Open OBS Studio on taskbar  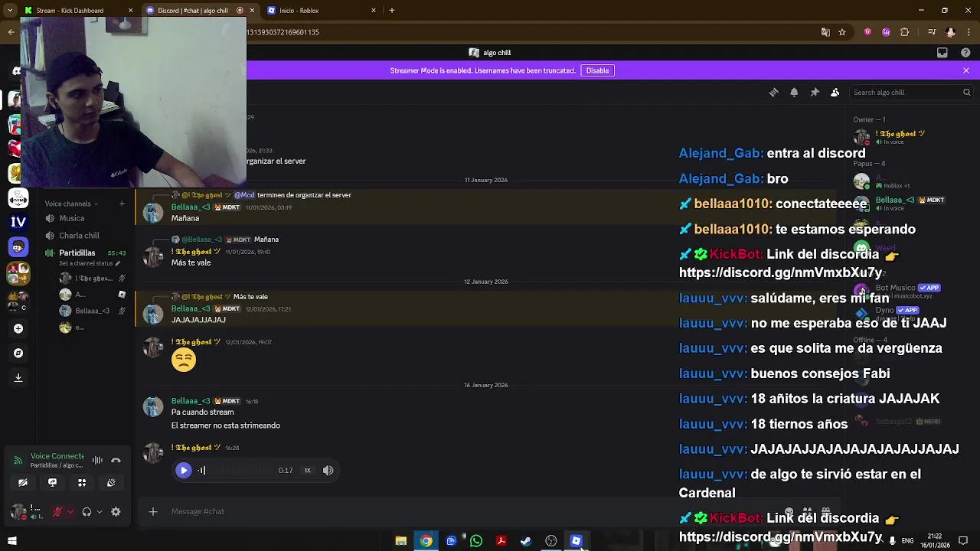(551, 541)
